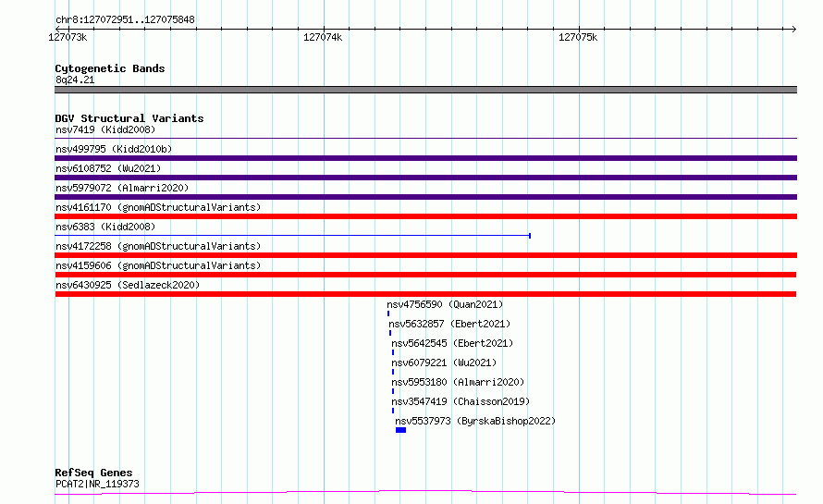The height and width of the screenshot is (504, 823).
Task: Click the 8q24.21 band label
Action: pyautogui.click(x=75, y=80)
